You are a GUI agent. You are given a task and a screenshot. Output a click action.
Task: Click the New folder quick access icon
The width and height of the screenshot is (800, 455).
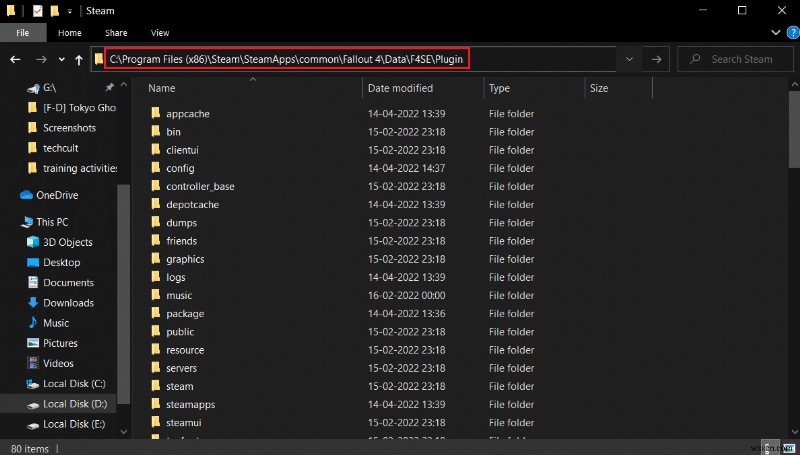point(55,11)
